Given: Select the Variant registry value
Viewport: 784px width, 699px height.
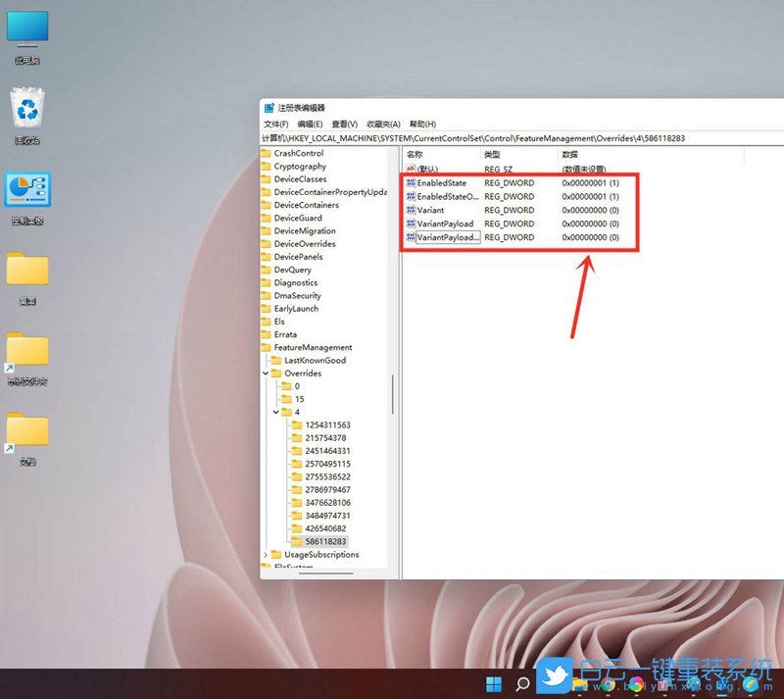Looking at the screenshot, I should 431,209.
